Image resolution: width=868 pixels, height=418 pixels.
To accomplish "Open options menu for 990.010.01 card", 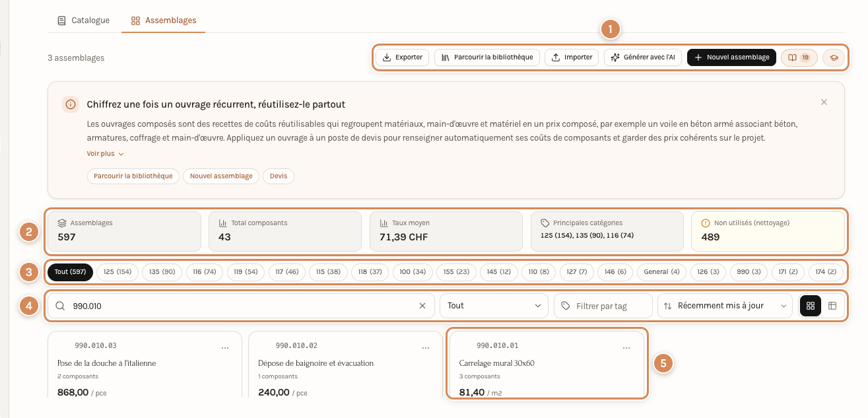I will tap(626, 347).
